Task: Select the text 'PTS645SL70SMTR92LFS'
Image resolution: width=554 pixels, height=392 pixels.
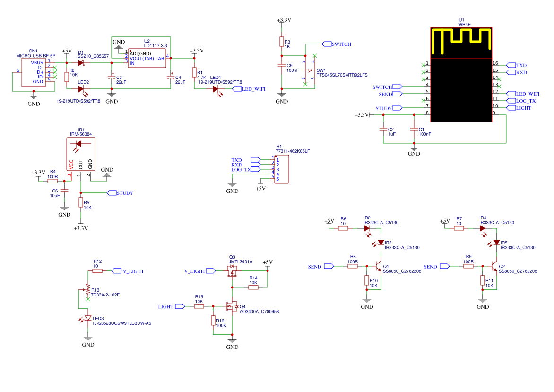Action: [342, 75]
